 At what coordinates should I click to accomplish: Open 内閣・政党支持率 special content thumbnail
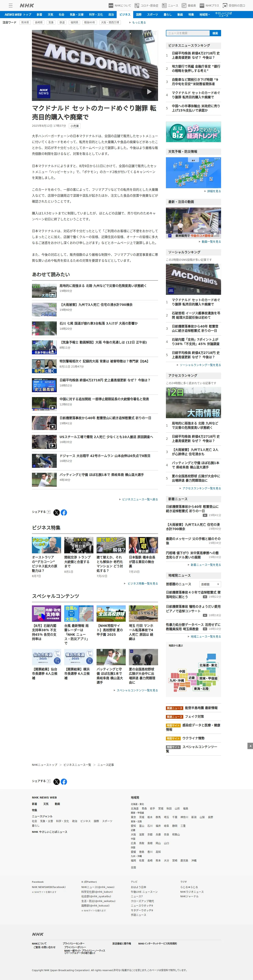(x=47, y=614)
